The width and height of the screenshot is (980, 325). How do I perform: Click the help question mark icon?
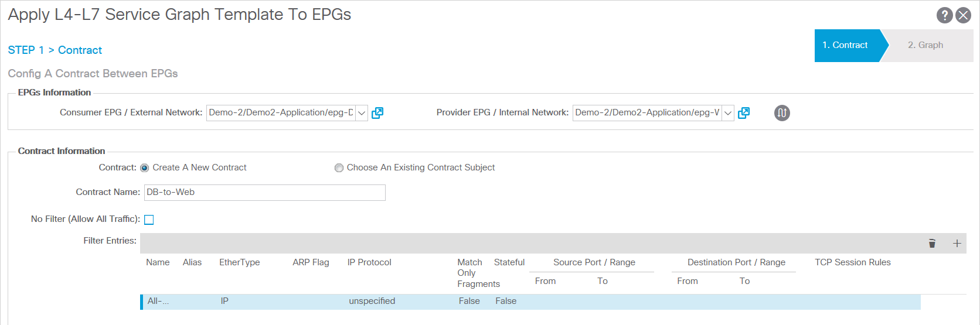coord(944,15)
